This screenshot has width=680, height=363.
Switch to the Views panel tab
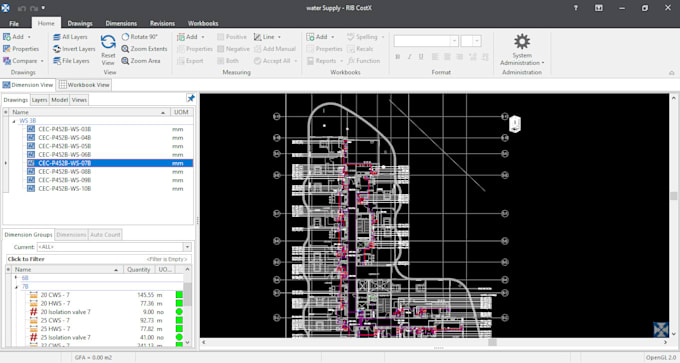pos(79,100)
